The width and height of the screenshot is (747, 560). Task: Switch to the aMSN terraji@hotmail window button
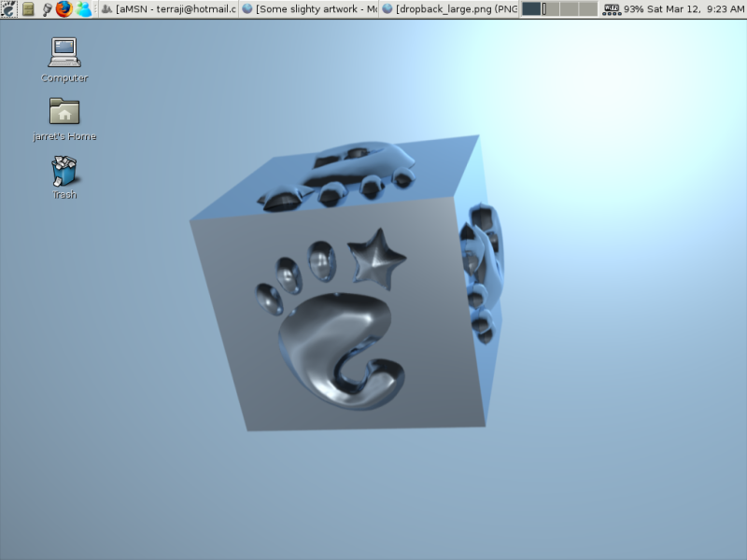click(x=169, y=9)
